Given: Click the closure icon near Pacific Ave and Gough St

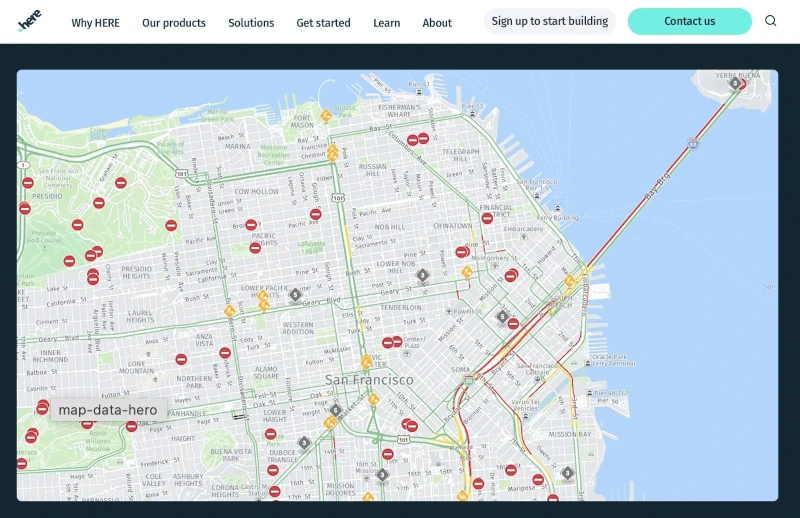Looking at the screenshot, I should coord(316,214).
